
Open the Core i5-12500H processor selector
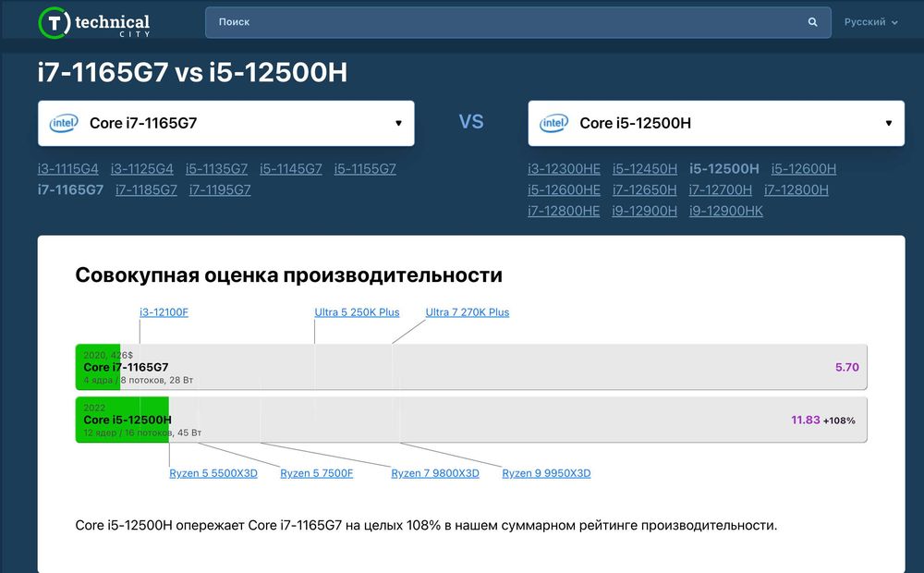pos(716,123)
